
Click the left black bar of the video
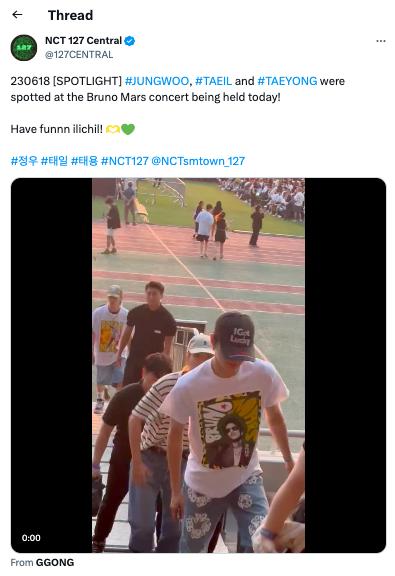[51, 365]
